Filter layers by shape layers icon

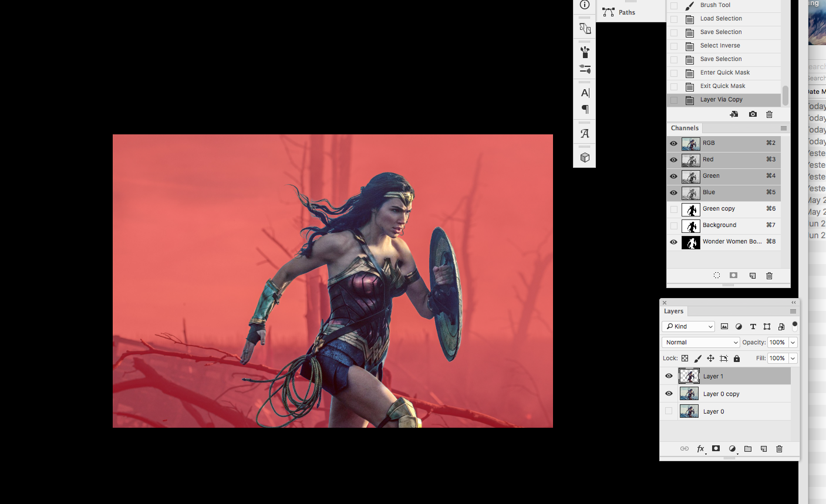point(767,326)
